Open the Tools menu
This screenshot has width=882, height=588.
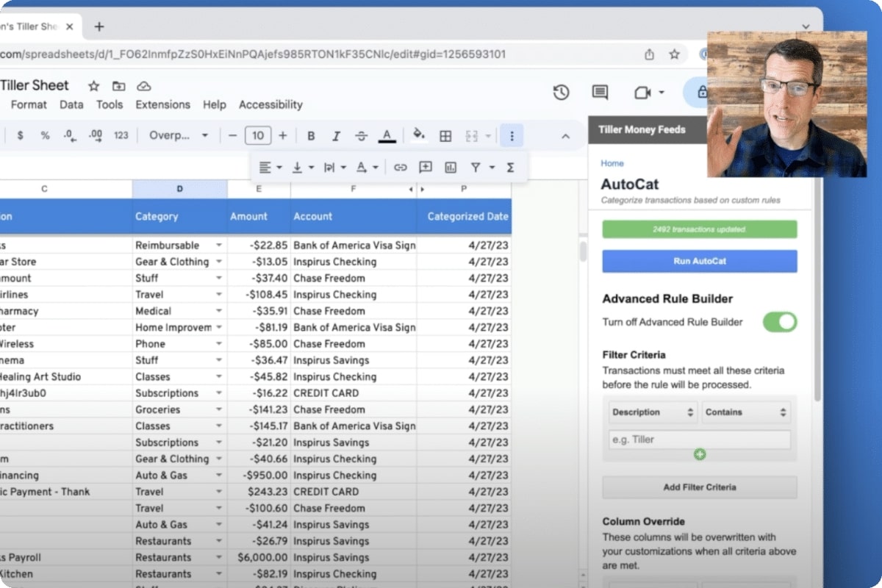click(x=110, y=104)
